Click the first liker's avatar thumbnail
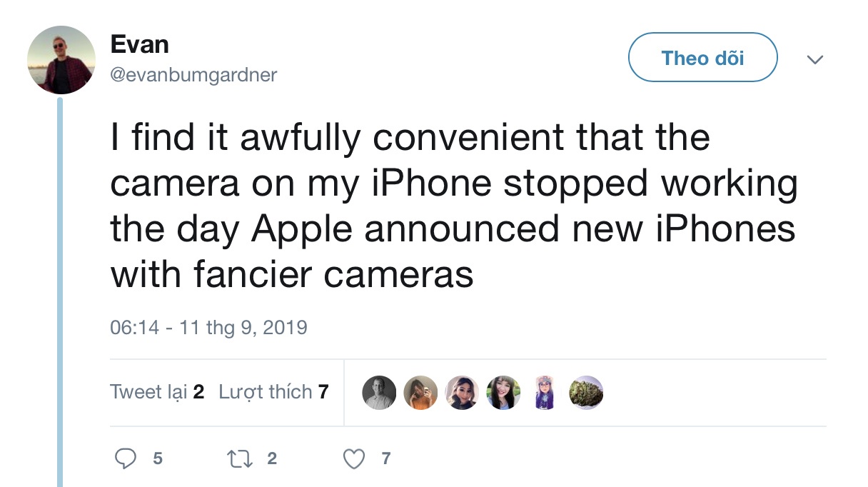 coord(379,392)
